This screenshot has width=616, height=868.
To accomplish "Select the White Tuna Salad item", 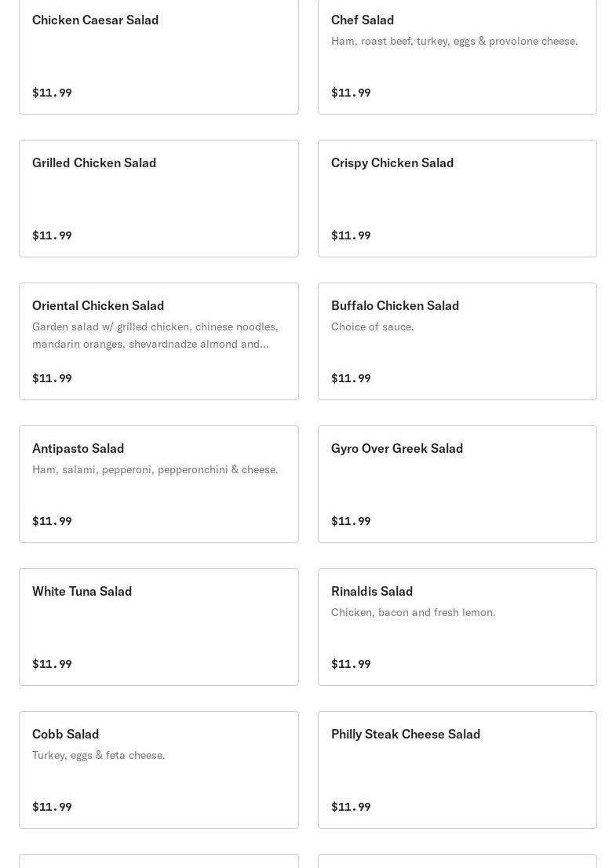I will (x=82, y=592).
